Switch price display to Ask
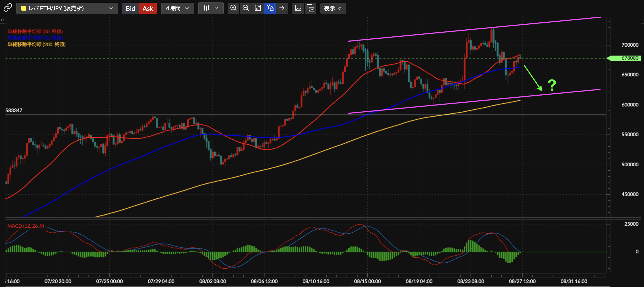 148,9
